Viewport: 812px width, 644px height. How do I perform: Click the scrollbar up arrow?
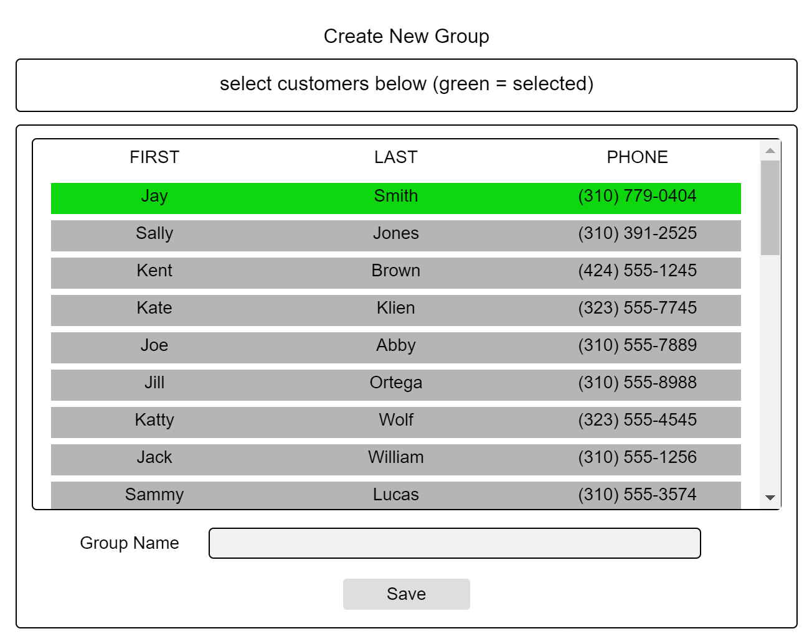pos(770,151)
